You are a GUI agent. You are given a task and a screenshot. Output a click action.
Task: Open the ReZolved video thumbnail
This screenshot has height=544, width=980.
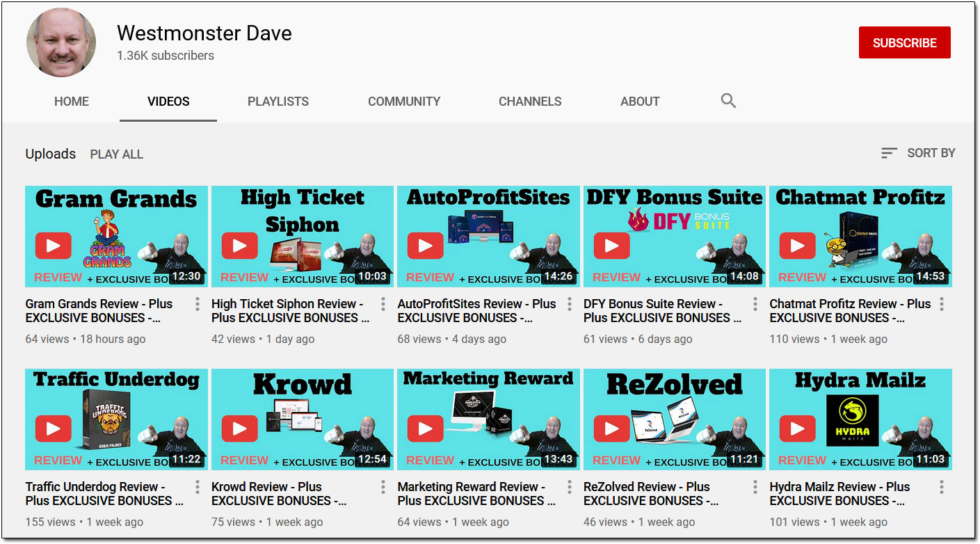pos(675,419)
